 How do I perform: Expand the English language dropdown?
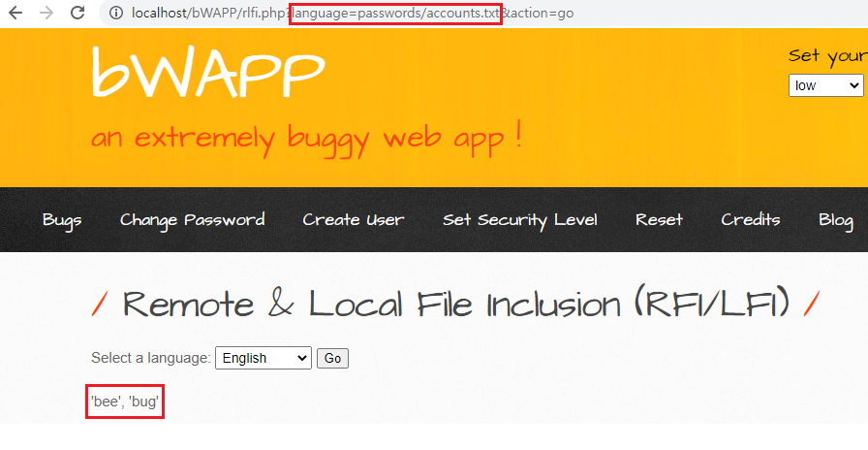pyautogui.click(x=263, y=358)
